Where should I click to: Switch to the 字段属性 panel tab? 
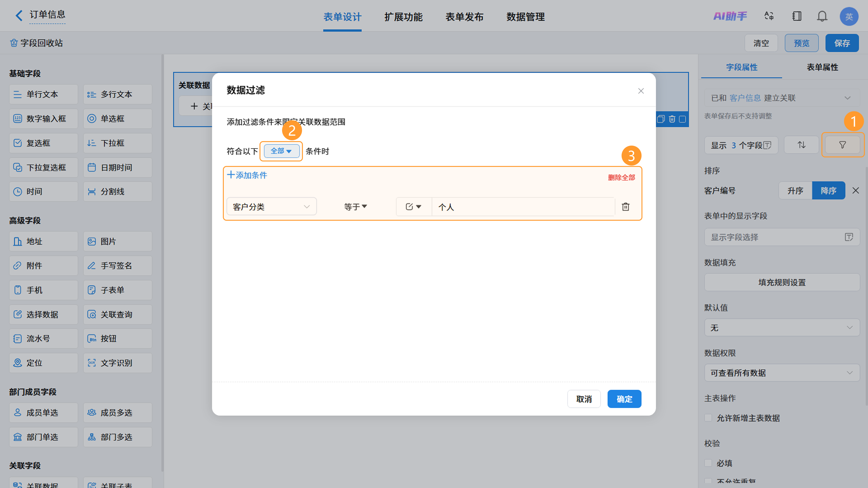(x=742, y=67)
